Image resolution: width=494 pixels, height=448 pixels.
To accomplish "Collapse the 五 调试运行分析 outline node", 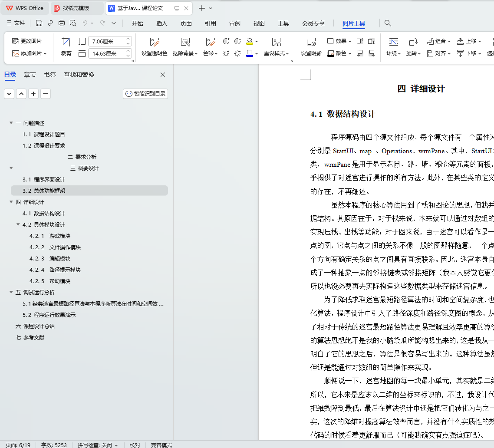I will (11, 292).
